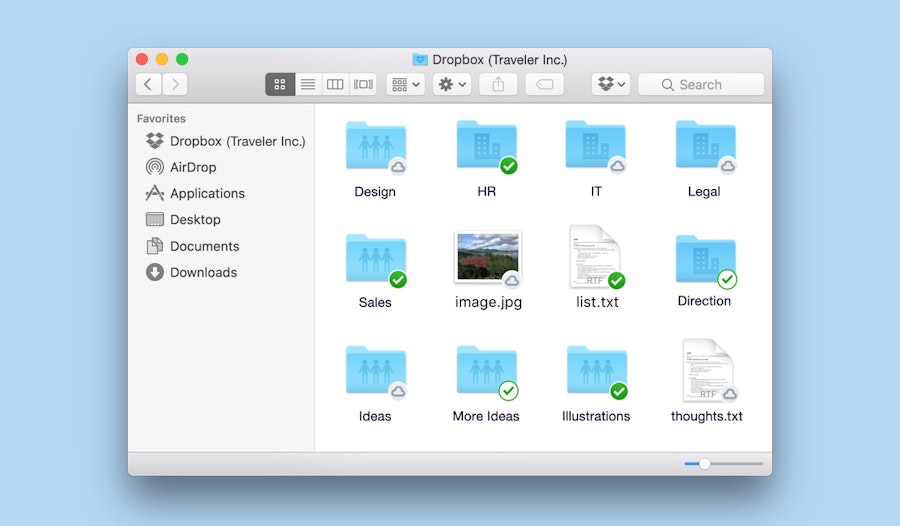Open the item arrangement dropdown

[405, 84]
